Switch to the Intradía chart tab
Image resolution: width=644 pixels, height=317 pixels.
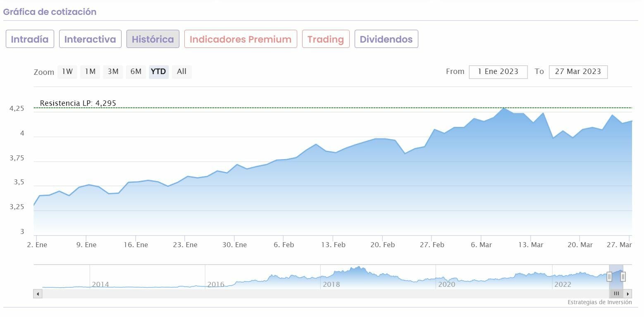[30, 39]
